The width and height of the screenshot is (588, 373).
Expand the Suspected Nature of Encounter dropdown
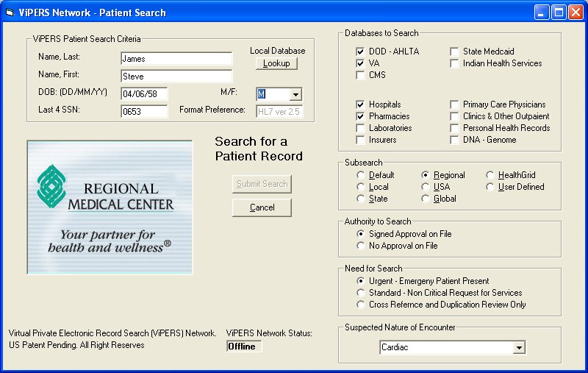(x=520, y=347)
